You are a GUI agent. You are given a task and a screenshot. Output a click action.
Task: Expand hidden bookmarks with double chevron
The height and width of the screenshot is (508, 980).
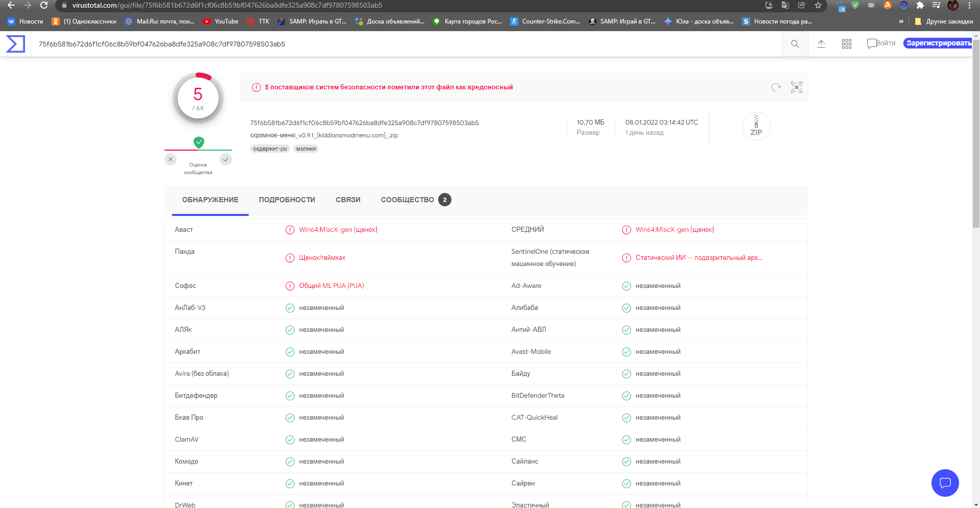coord(901,21)
